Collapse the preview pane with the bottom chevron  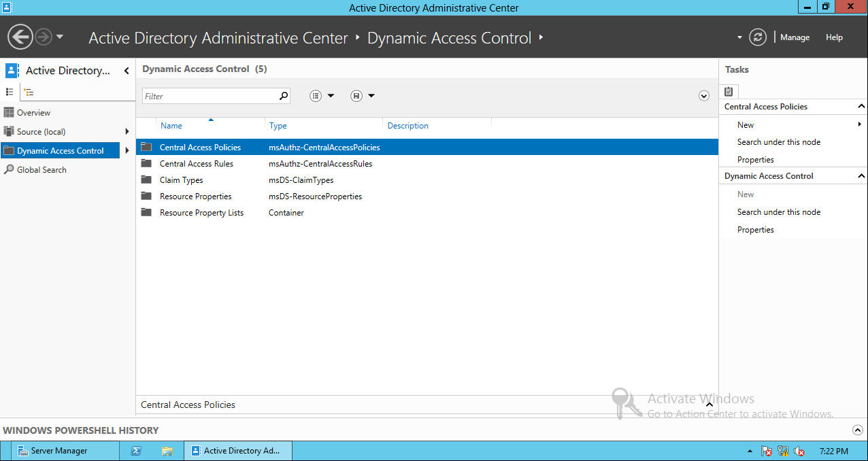coord(709,404)
